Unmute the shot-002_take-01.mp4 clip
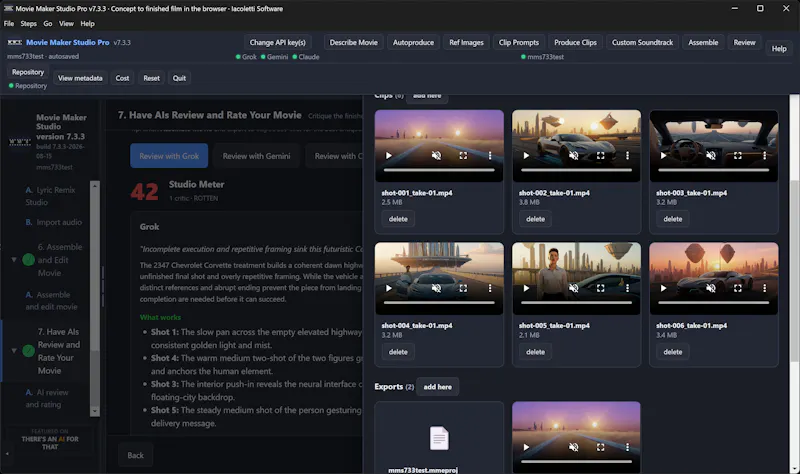 pos(573,156)
